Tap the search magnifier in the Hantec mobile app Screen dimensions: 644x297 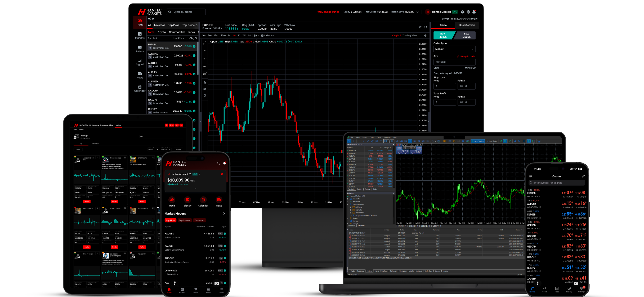(218, 163)
